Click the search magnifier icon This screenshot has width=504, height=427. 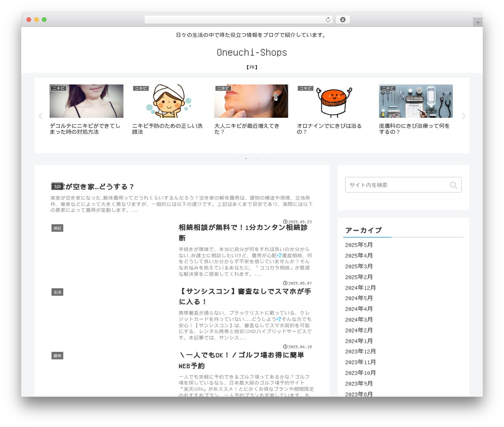453,185
